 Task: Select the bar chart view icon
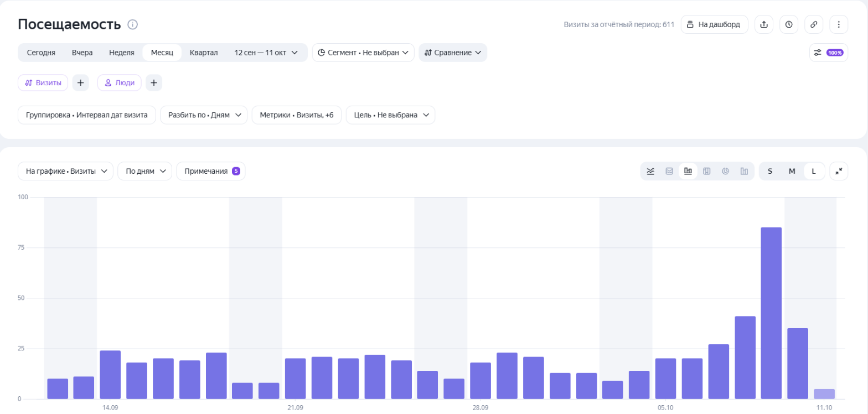click(x=688, y=171)
